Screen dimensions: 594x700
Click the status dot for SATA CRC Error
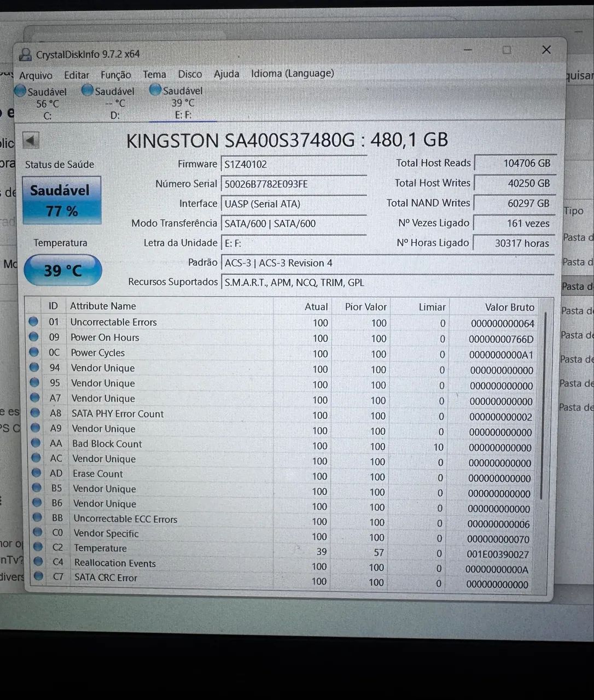[38, 576]
